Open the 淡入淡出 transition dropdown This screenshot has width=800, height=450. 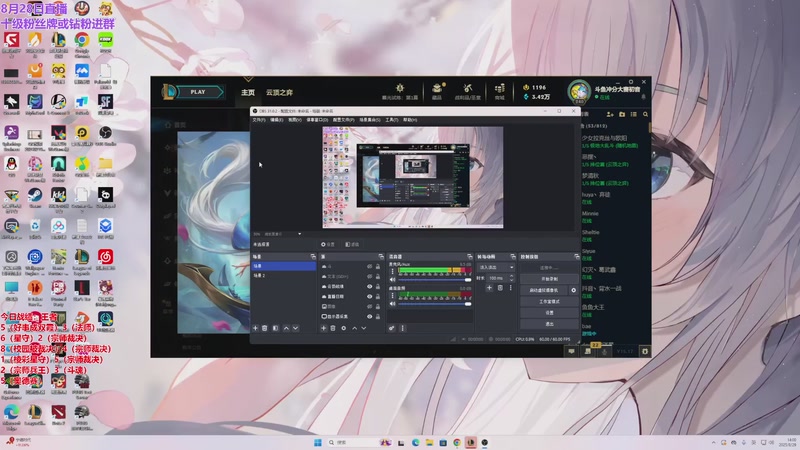(496, 267)
